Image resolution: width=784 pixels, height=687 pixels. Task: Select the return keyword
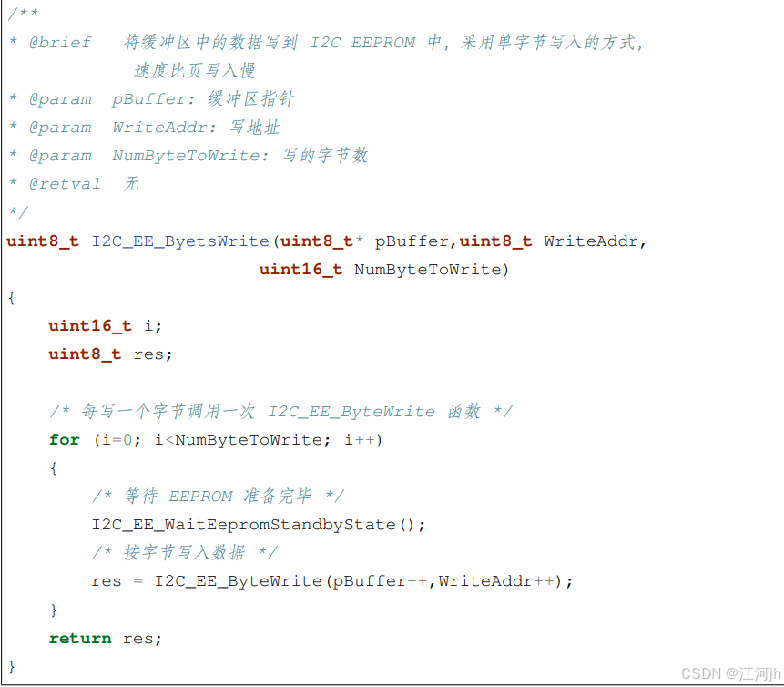pos(80,638)
